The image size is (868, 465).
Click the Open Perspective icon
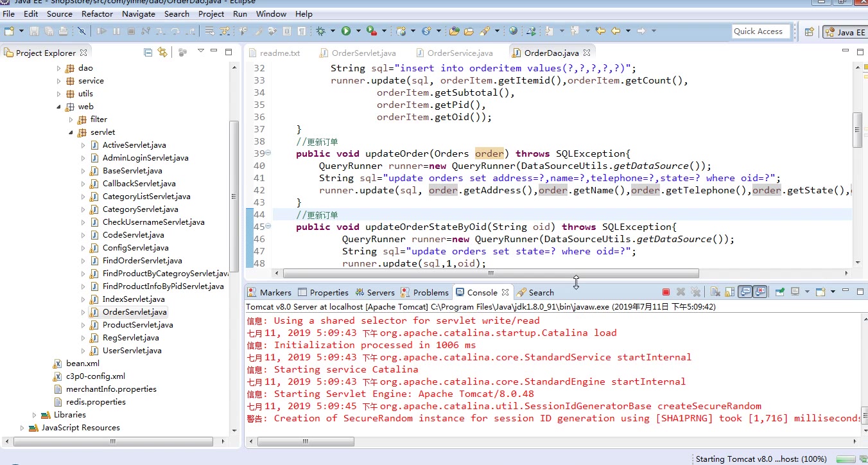[810, 31]
